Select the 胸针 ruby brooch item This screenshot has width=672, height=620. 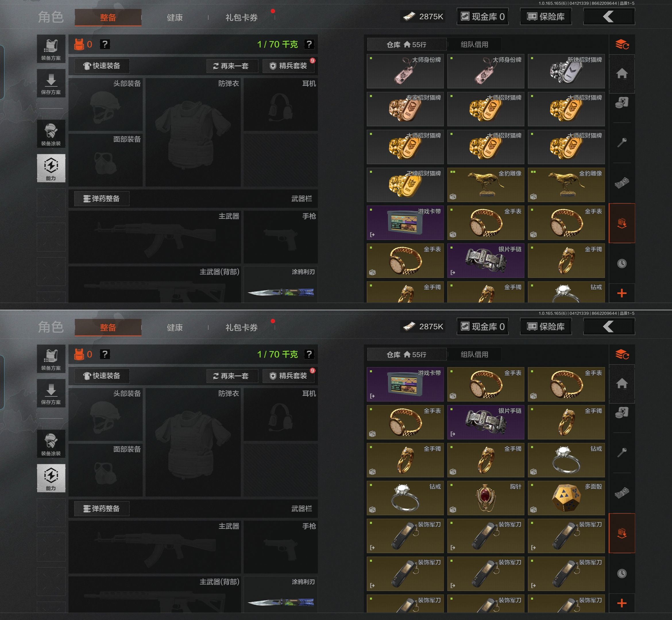486,498
